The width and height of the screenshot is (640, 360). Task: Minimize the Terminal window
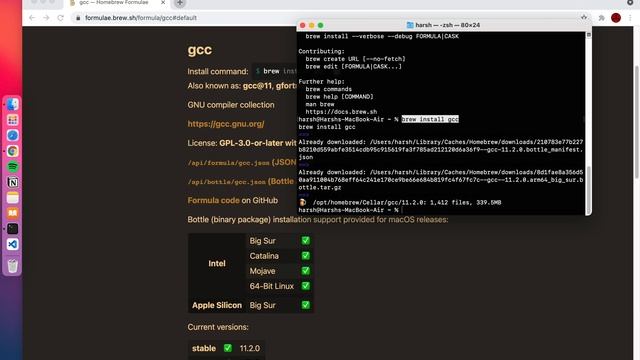pyautogui.click(x=311, y=25)
